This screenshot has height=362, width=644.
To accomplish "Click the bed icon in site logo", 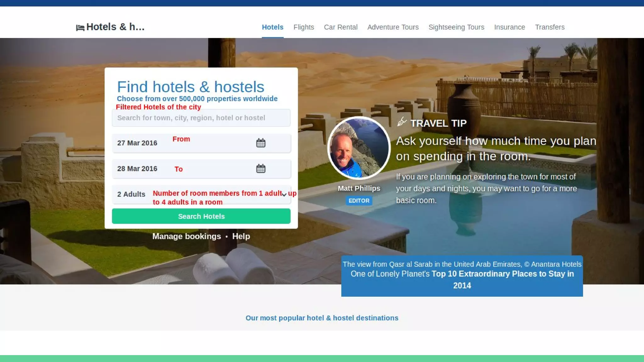I will click(x=80, y=28).
